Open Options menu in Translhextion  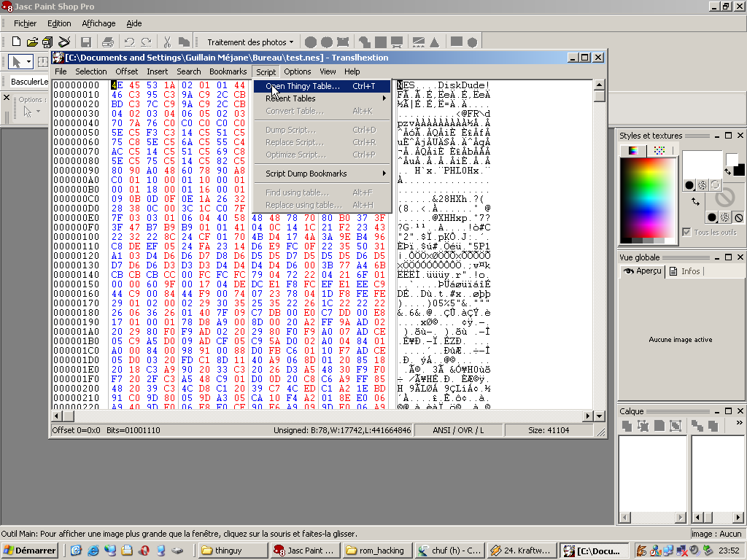(x=298, y=71)
